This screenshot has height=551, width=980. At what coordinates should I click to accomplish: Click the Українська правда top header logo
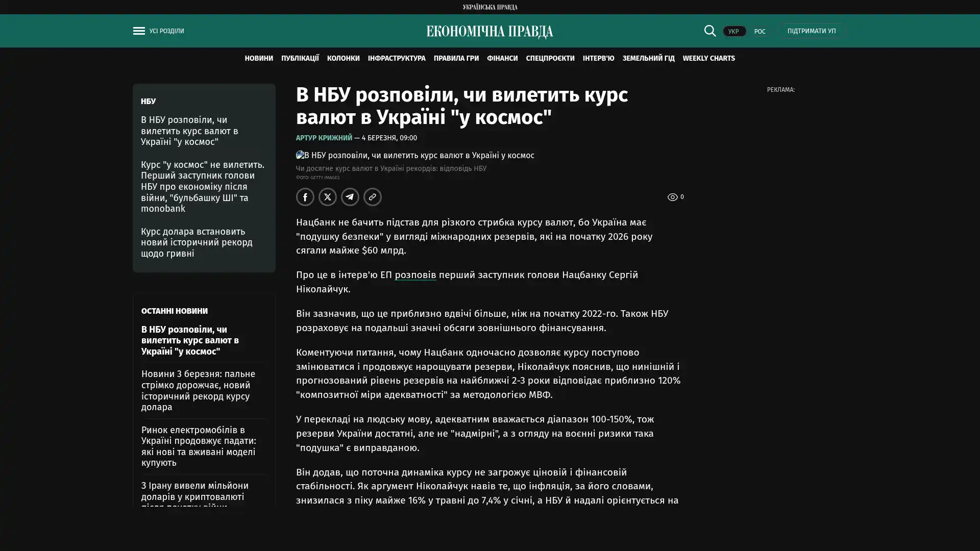pyautogui.click(x=489, y=7)
